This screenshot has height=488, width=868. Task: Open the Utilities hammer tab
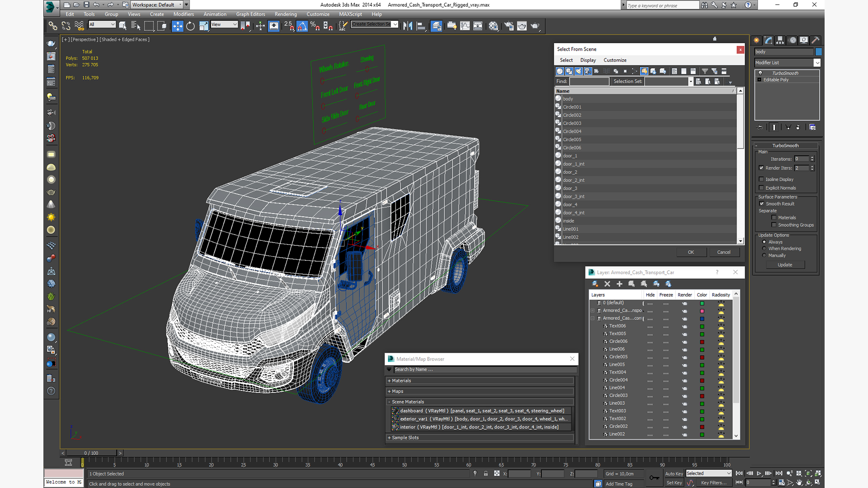(815, 40)
